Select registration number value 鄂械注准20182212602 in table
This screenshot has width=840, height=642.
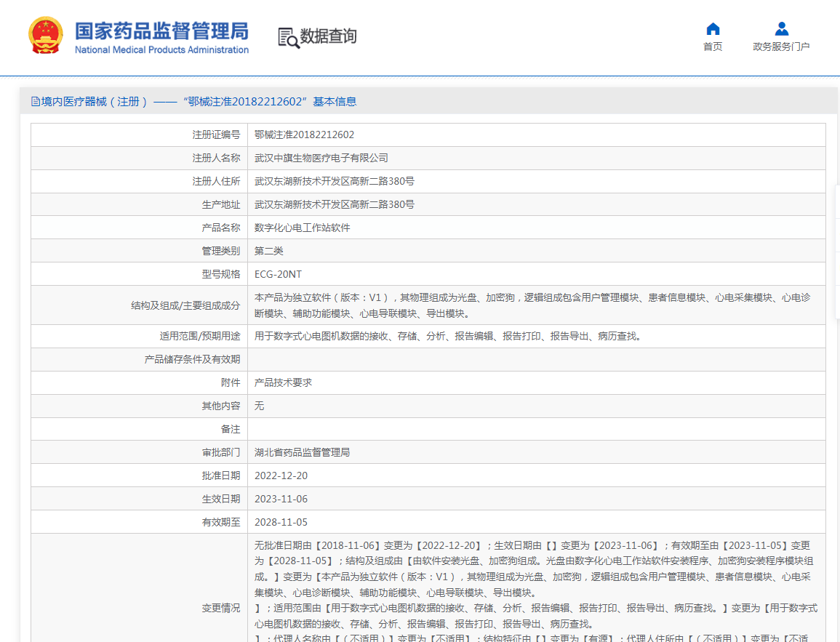click(x=304, y=135)
